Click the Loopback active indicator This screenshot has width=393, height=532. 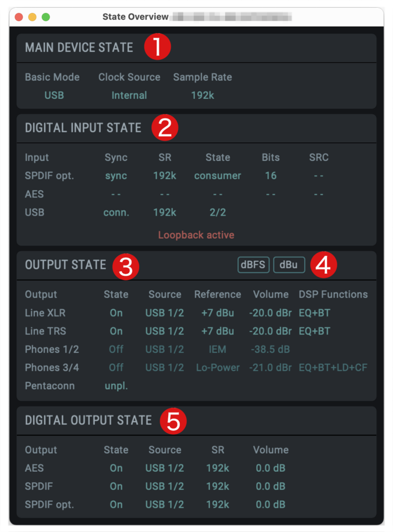tap(196, 235)
